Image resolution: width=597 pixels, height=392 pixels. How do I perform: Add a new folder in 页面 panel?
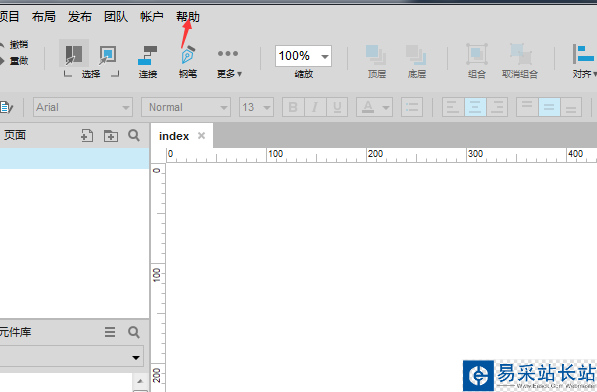coord(111,135)
